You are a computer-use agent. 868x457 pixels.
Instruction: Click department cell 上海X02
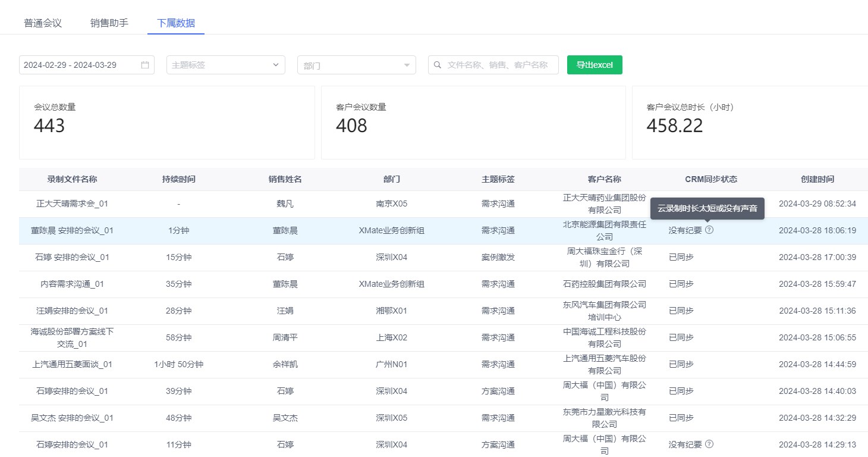coord(392,337)
